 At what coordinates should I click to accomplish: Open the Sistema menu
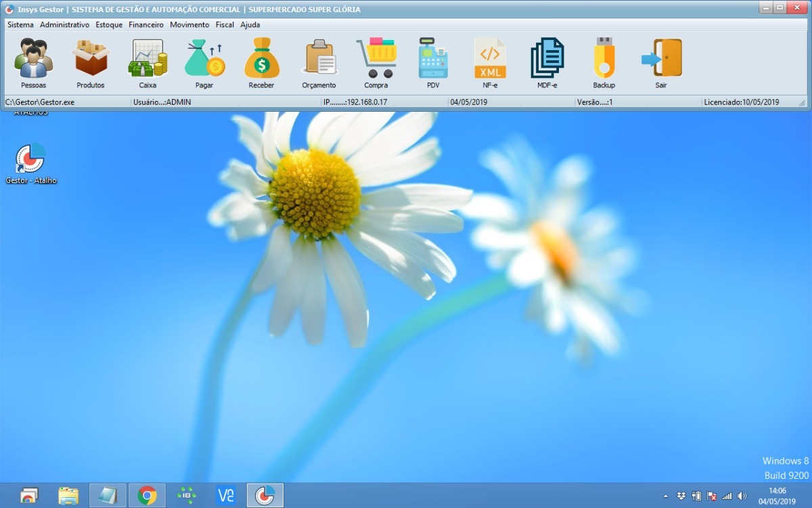pyautogui.click(x=20, y=24)
